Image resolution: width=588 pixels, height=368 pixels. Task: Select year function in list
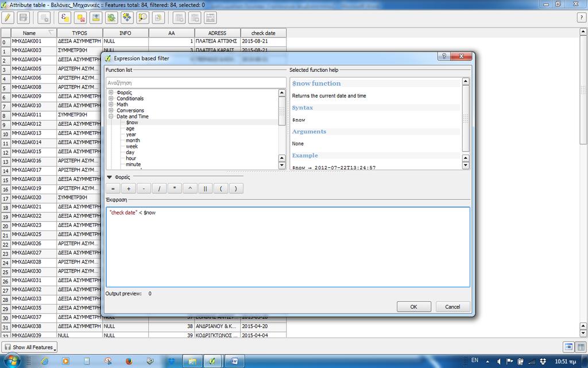coord(131,135)
